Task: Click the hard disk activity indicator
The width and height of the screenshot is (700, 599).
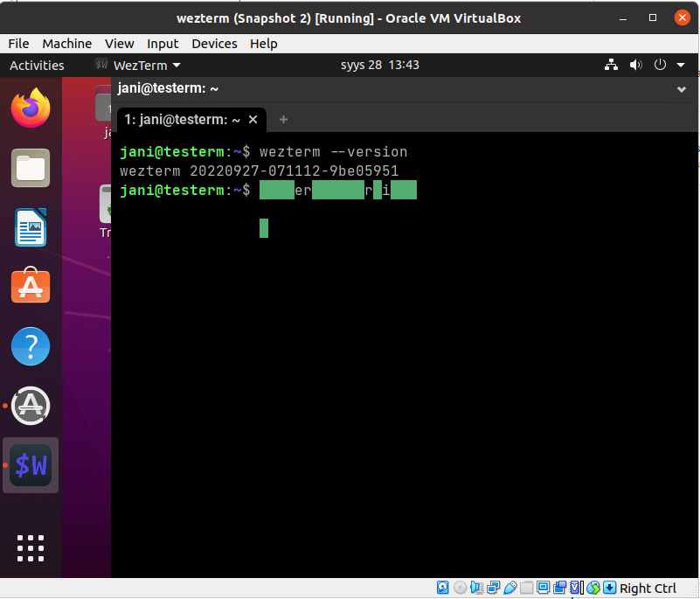Action: [x=443, y=589]
